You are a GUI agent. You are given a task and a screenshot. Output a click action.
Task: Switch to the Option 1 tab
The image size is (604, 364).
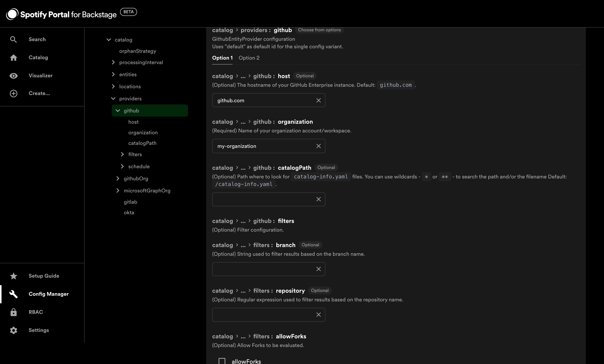pos(222,58)
